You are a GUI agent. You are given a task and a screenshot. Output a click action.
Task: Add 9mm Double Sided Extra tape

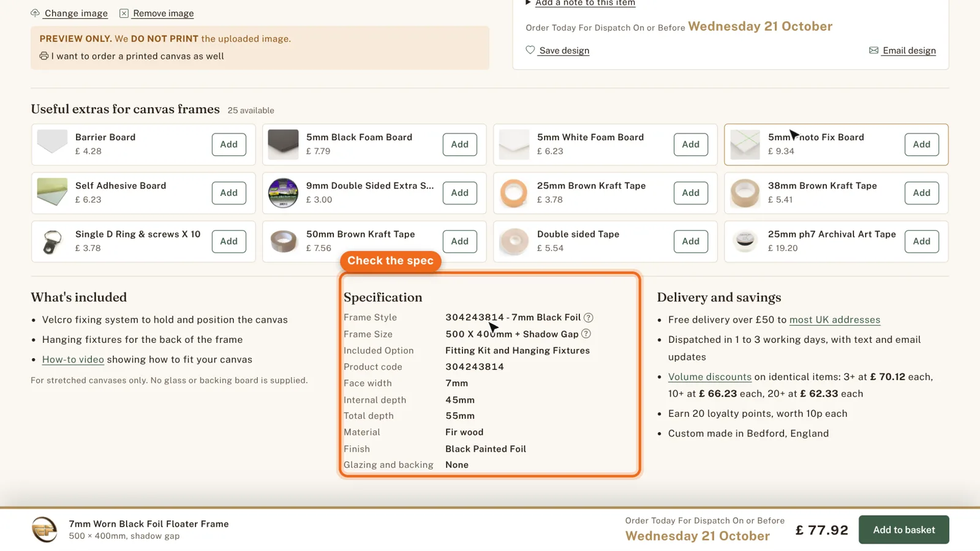pyautogui.click(x=460, y=193)
